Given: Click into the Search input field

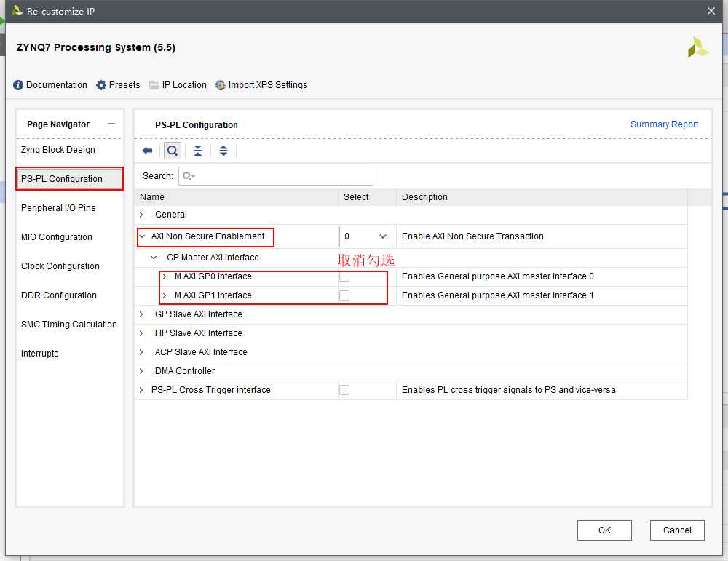Looking at the screenshot, I should click(276, 176).
